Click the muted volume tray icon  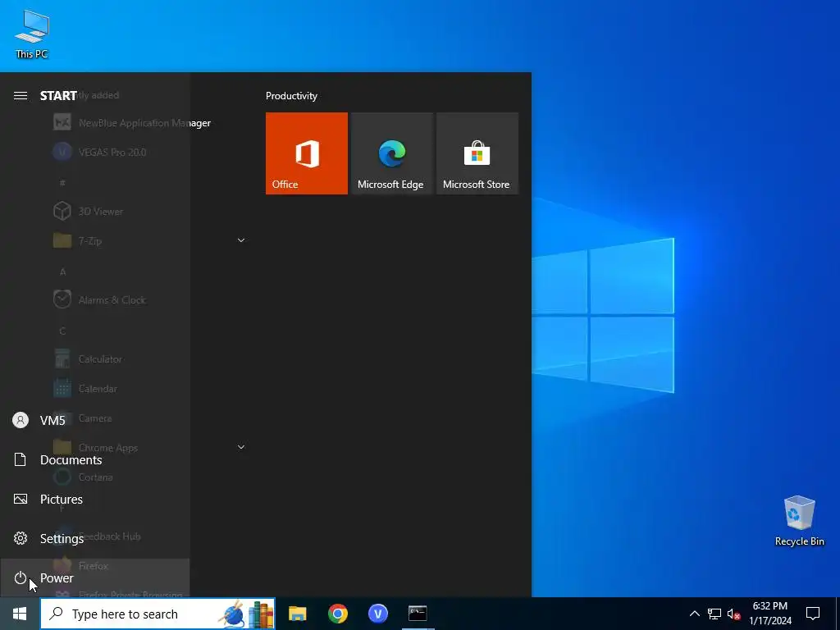click(x=734, y=614)
